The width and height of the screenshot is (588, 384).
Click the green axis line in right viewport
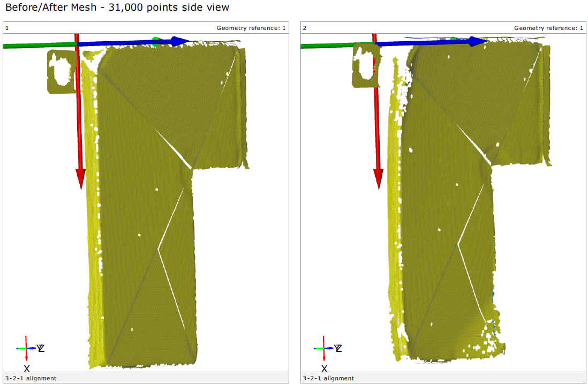[332, 46]
